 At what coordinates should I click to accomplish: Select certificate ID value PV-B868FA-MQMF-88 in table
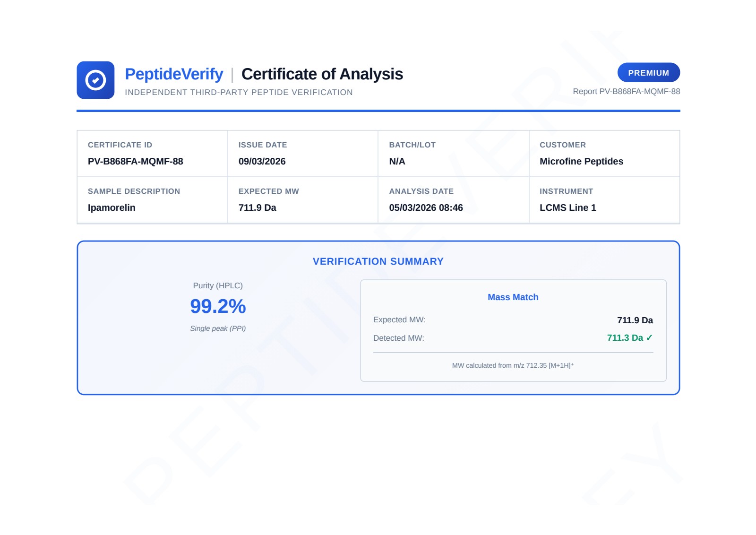(136, 161)
